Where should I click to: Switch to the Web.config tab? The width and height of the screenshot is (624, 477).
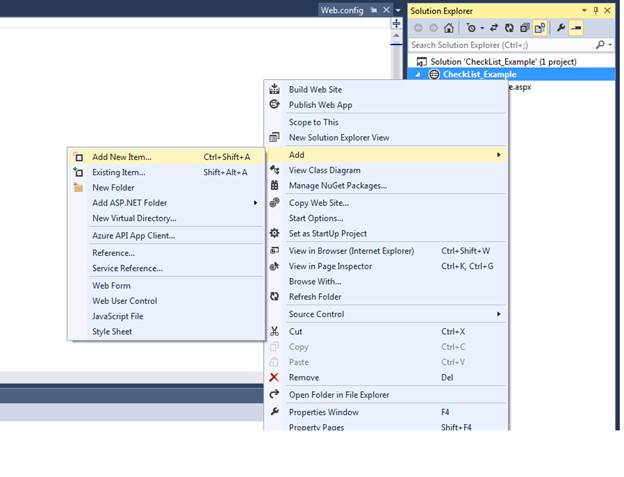342,10
